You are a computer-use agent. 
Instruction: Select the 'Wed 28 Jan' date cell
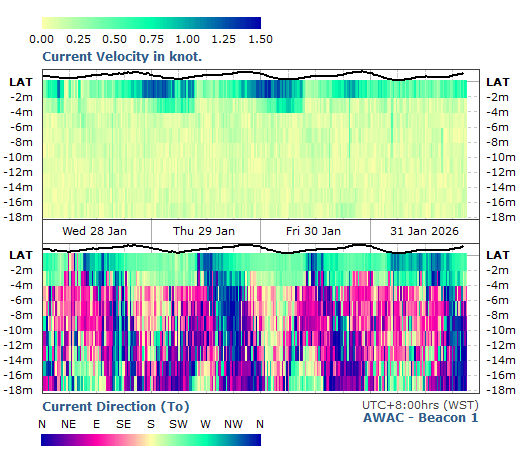[97, 231]
